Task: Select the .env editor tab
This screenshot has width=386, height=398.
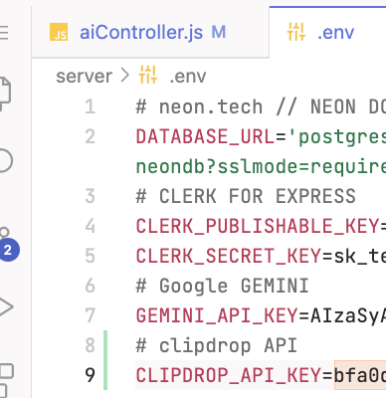Action: click(x=328, y=32)
